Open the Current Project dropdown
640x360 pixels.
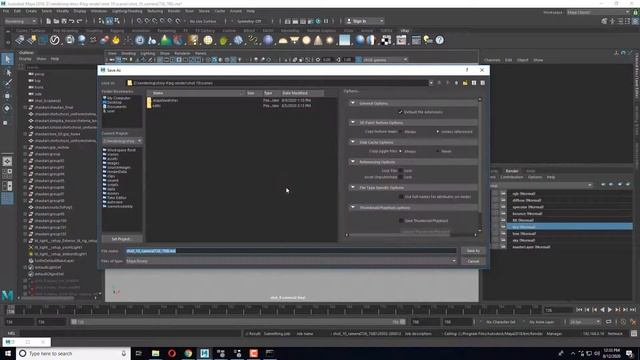(x=122, y=141)
